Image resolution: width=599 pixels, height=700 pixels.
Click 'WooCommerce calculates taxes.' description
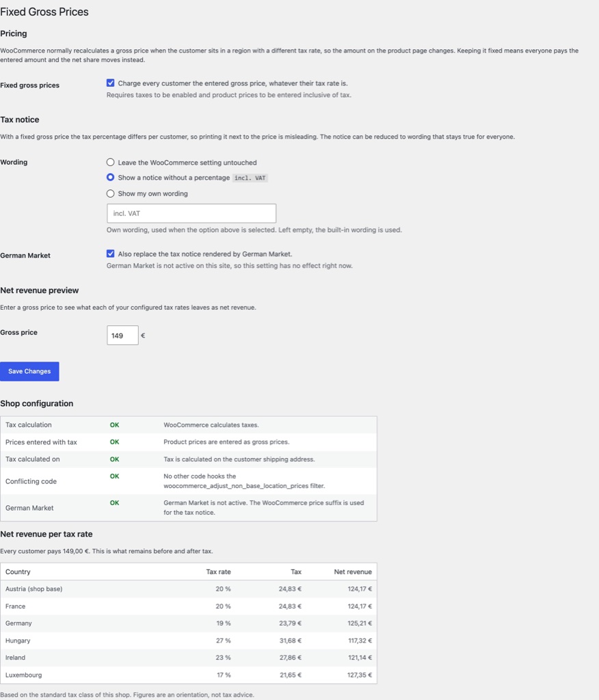tap(211, 425)
